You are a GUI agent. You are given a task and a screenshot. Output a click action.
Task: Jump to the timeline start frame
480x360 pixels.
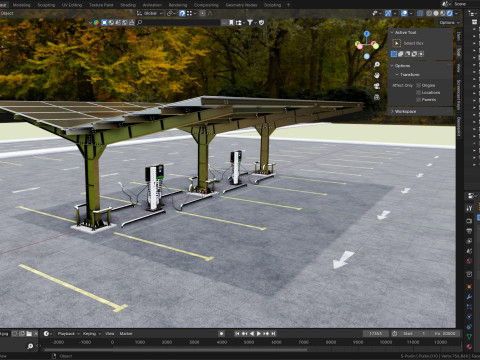[x=237, y=333]
